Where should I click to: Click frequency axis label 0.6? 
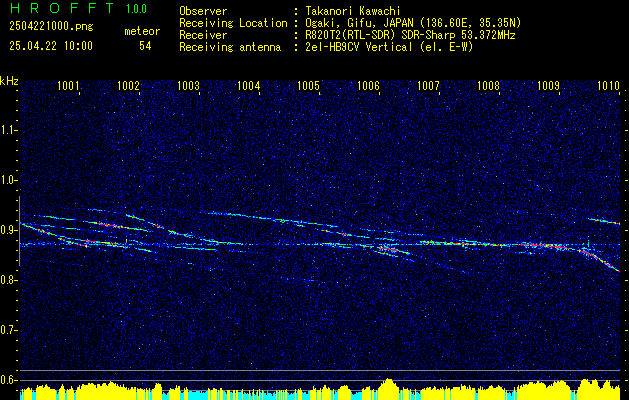9,380
